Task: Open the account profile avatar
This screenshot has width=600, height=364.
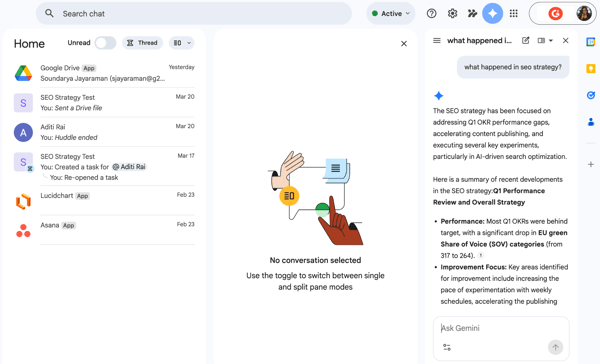Action: click(x=584, y=14)
